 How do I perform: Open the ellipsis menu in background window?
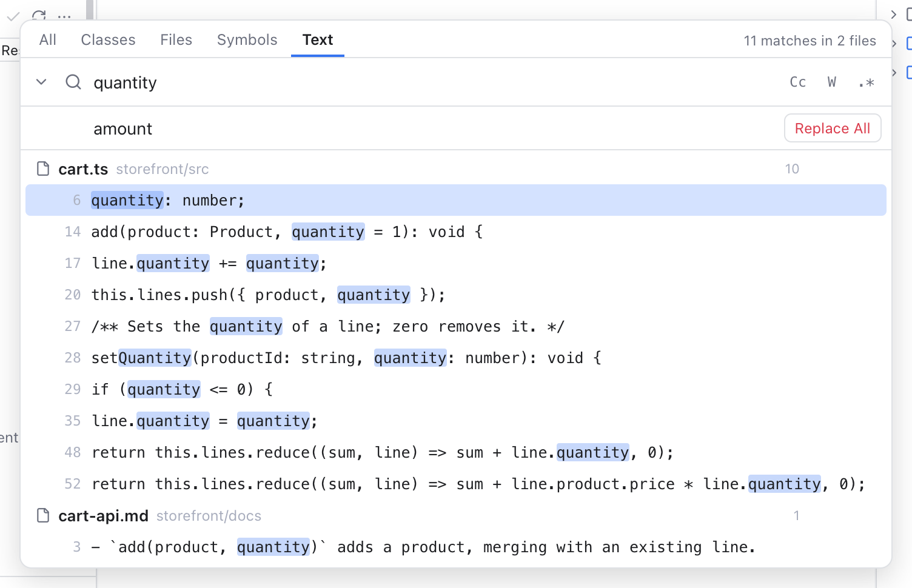coord(64,16)
